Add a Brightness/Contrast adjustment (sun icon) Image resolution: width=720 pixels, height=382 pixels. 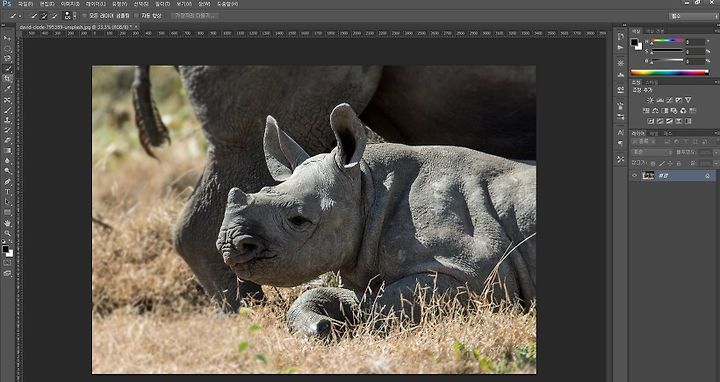(x=650, y=100)
